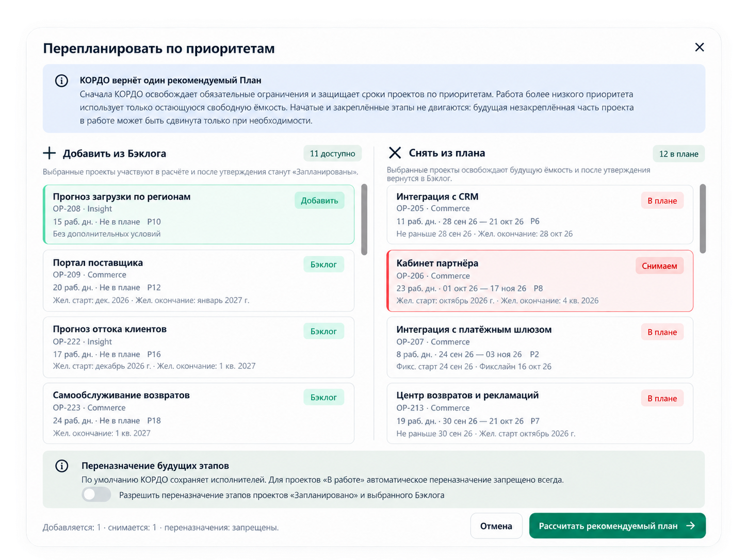747x560 pixels.
Task: Click Не раньше 28 сен 26 line
Action: point(484,234)
